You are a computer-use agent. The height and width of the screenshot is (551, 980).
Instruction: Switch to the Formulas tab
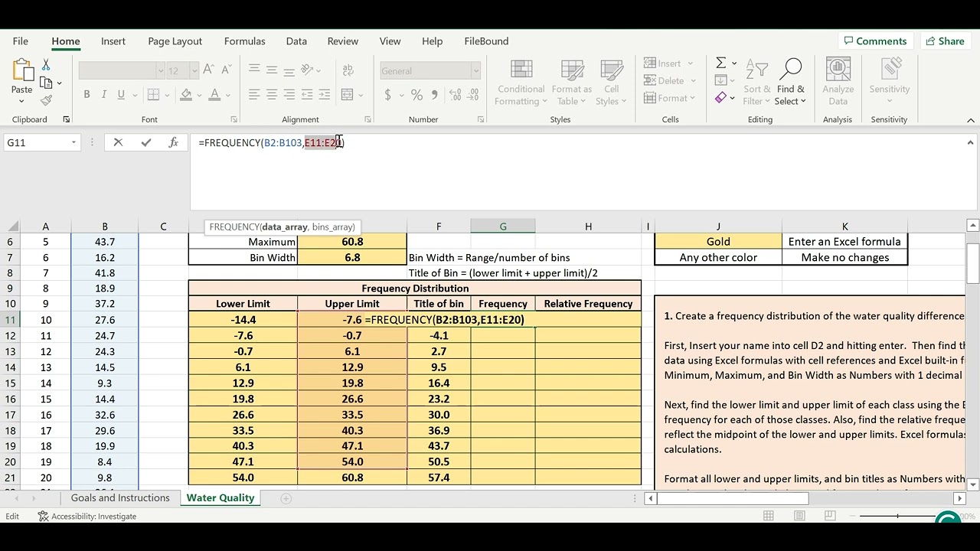click(245, 41)
